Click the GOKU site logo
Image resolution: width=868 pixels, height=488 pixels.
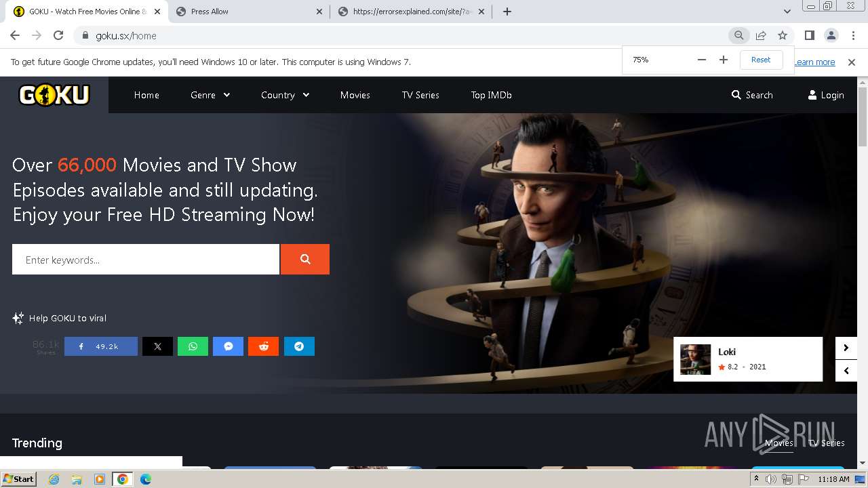(x=54, y=95)
